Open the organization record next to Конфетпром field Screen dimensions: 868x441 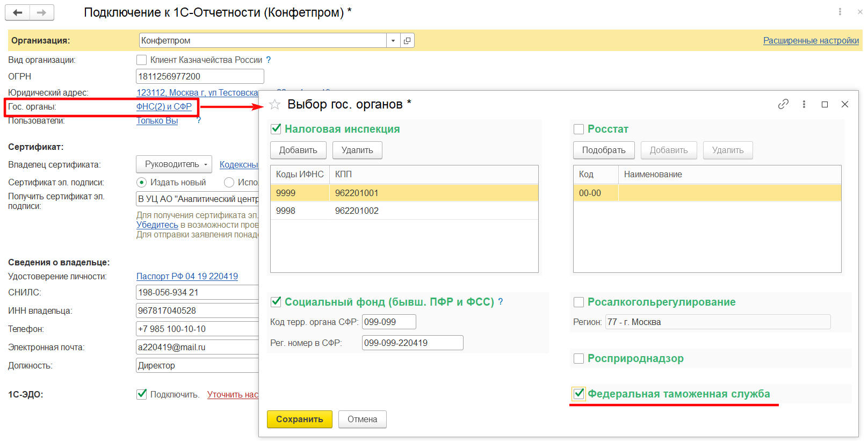(x=407, y=40)
